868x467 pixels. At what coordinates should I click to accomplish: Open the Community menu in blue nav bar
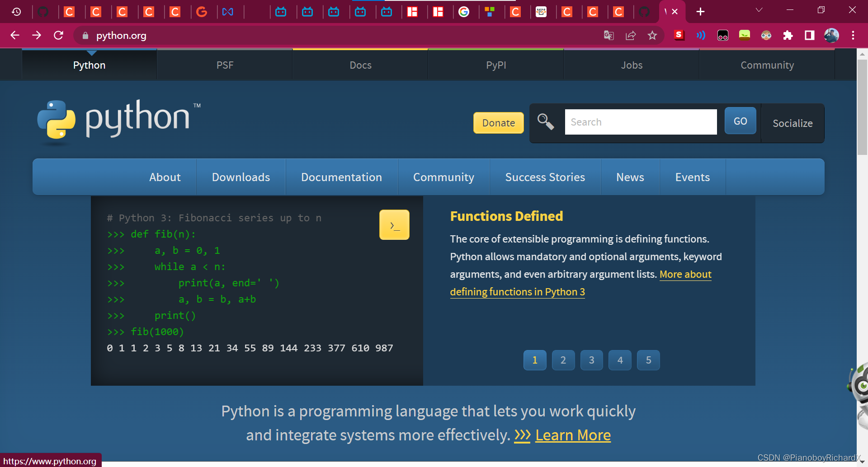[443, 177]
